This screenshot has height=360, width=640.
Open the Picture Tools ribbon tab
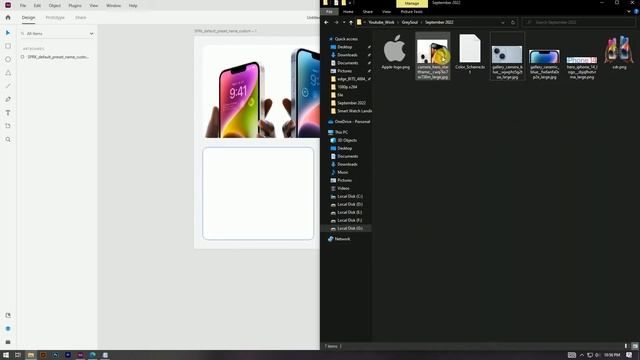pyautogui.click(x=411, y=12)
